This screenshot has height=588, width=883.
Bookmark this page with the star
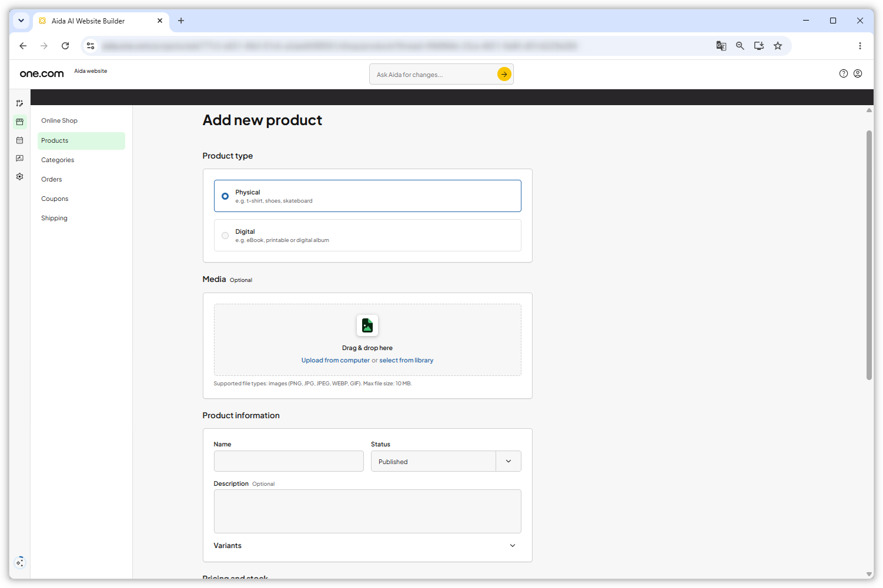tap(778, 46)
